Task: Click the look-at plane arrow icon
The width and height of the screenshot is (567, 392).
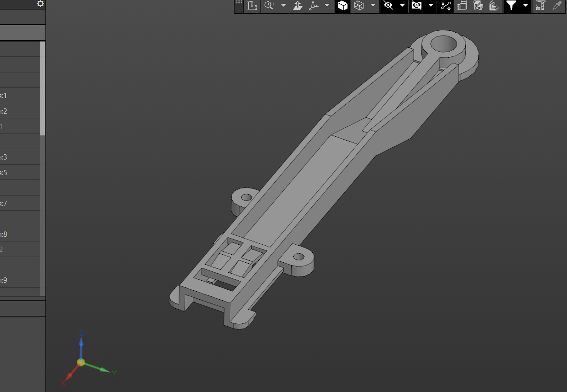Action: click(297, 5)
